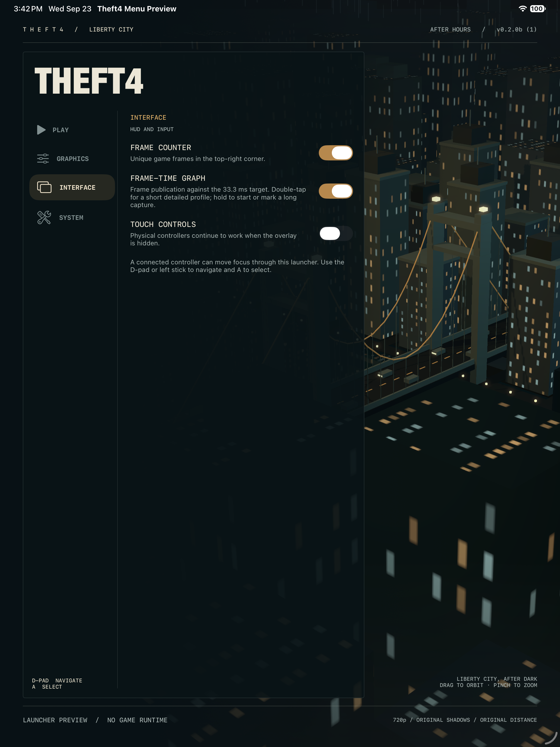Click the Play triangle icon
560x747 pixels.
[x=41, y=130]
